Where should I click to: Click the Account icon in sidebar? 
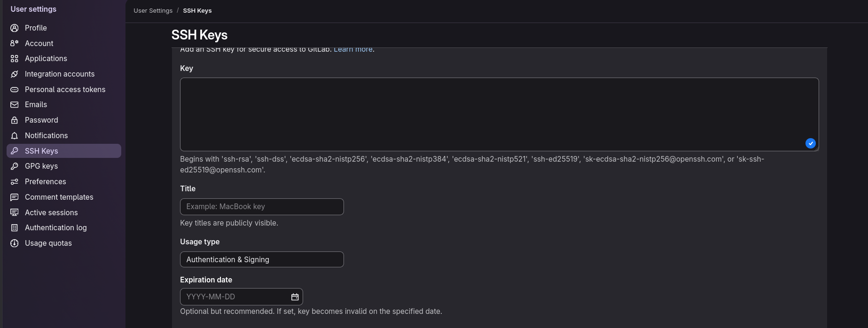(15, 43)
